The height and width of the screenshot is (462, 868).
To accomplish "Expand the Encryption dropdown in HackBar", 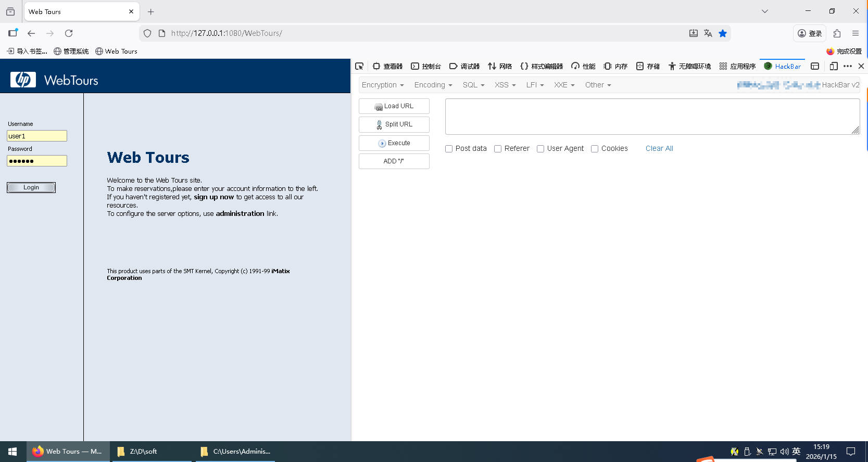I will pyautogui.click(x=383, y=85).
